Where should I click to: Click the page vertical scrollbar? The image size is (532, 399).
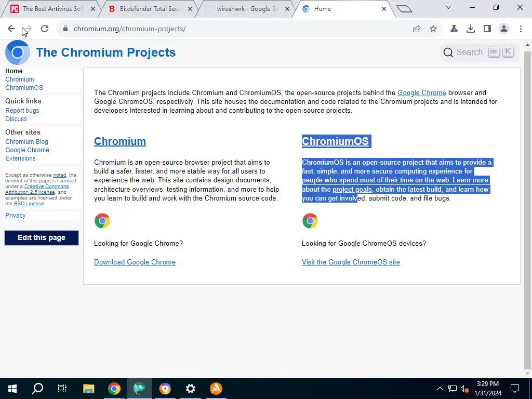click(x=527, y=209)
